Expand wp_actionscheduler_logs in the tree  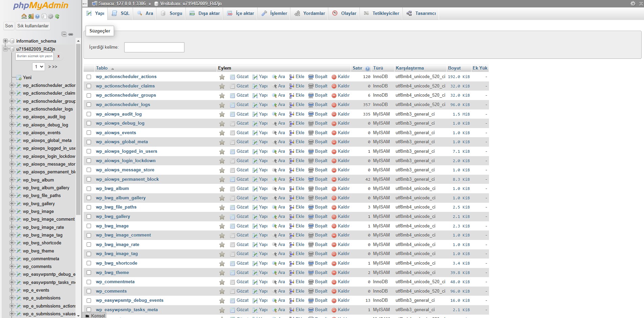[x=12, y=109]
